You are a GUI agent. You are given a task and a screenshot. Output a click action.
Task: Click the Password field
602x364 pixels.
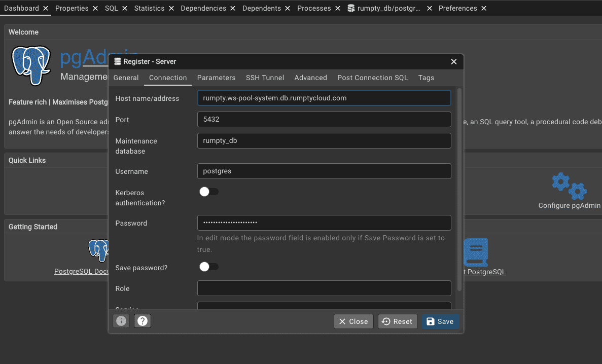coord(324,223)
